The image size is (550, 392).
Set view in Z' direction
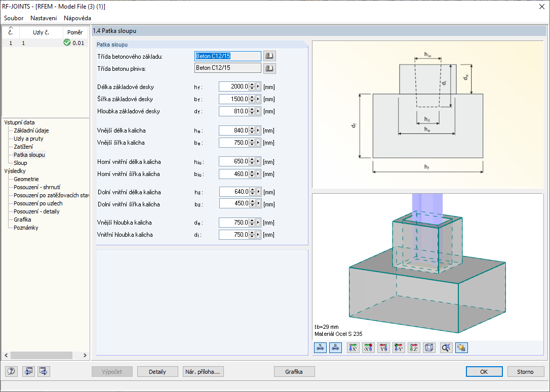414,348
